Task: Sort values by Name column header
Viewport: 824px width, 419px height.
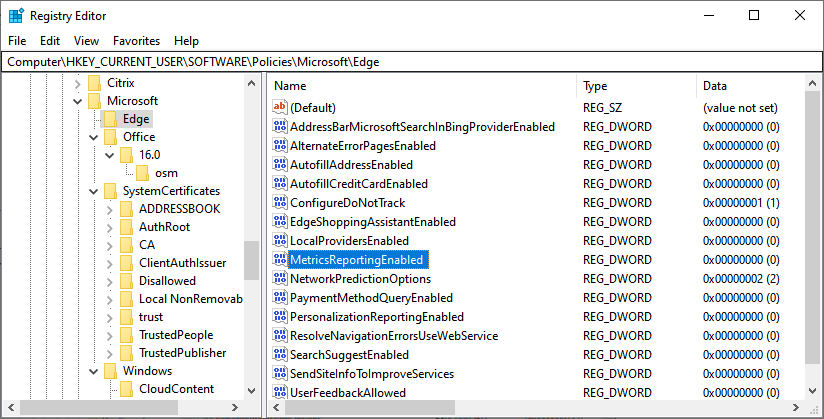Action: [420, 86]
